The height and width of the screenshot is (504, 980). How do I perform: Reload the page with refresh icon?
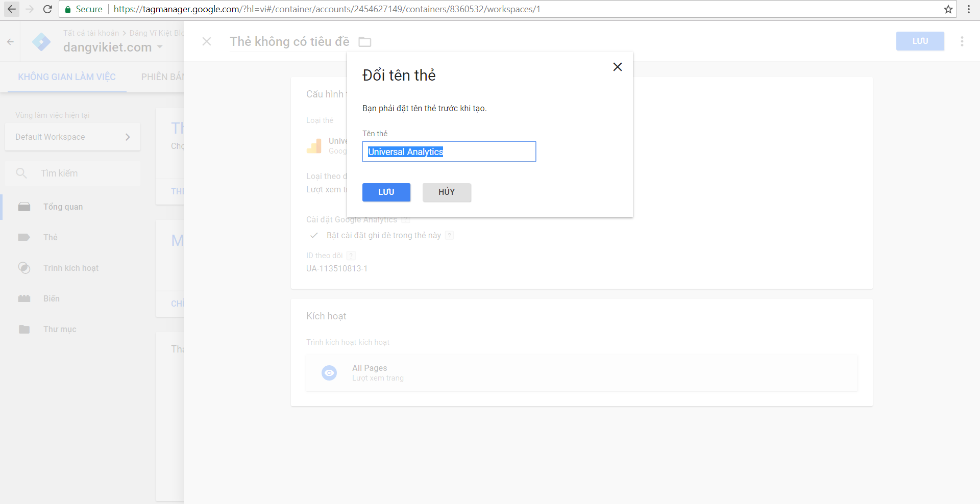click(47, 9)
